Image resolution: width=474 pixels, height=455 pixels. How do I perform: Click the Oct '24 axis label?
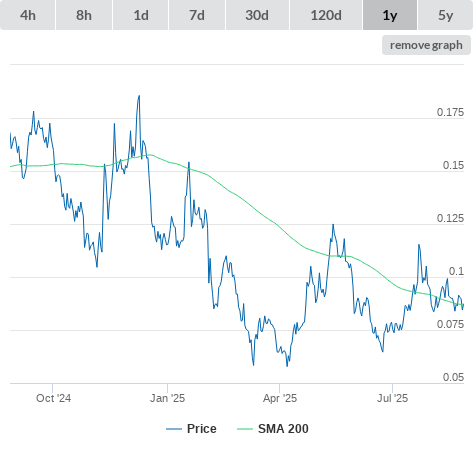pyautogui.click(x=53, y=398)
